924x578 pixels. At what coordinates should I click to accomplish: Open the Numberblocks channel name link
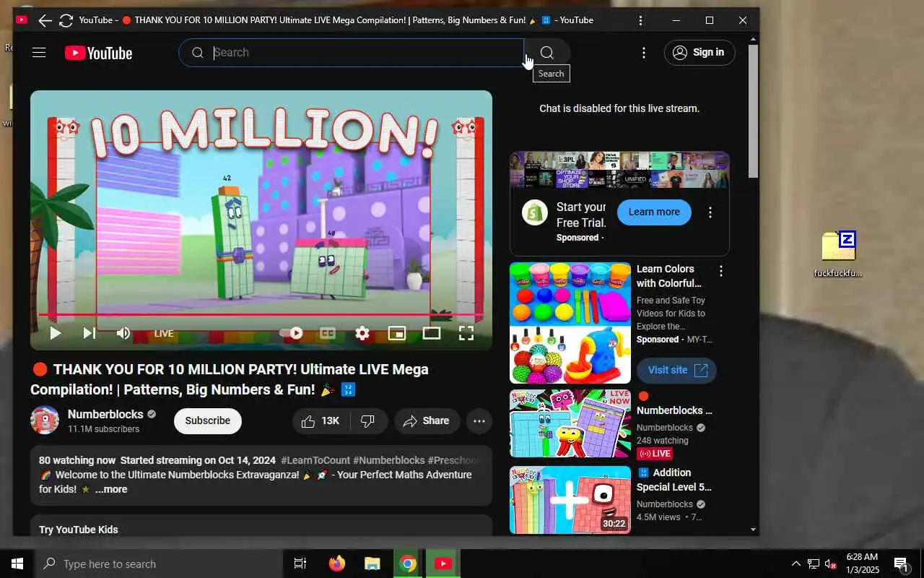(105, 414)
